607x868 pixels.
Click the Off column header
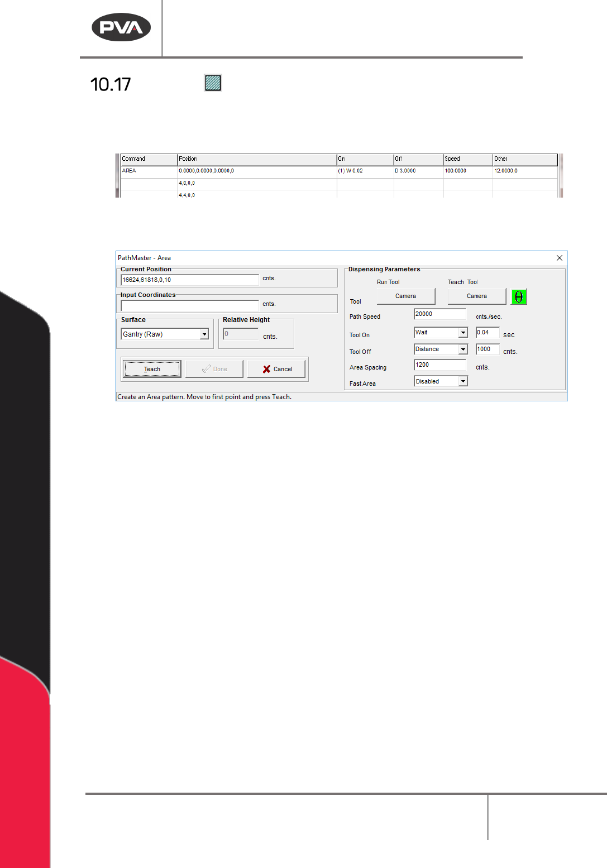[x=418, y=159]
